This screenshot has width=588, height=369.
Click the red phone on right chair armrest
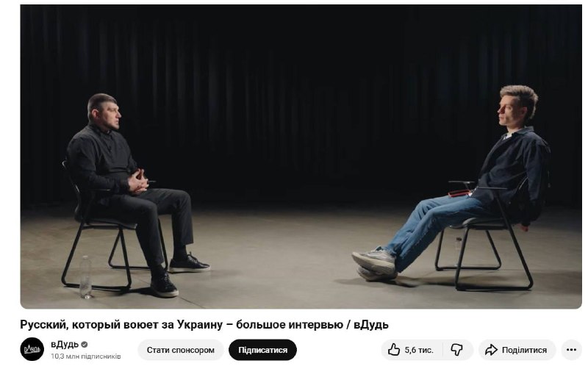[459, 193]
